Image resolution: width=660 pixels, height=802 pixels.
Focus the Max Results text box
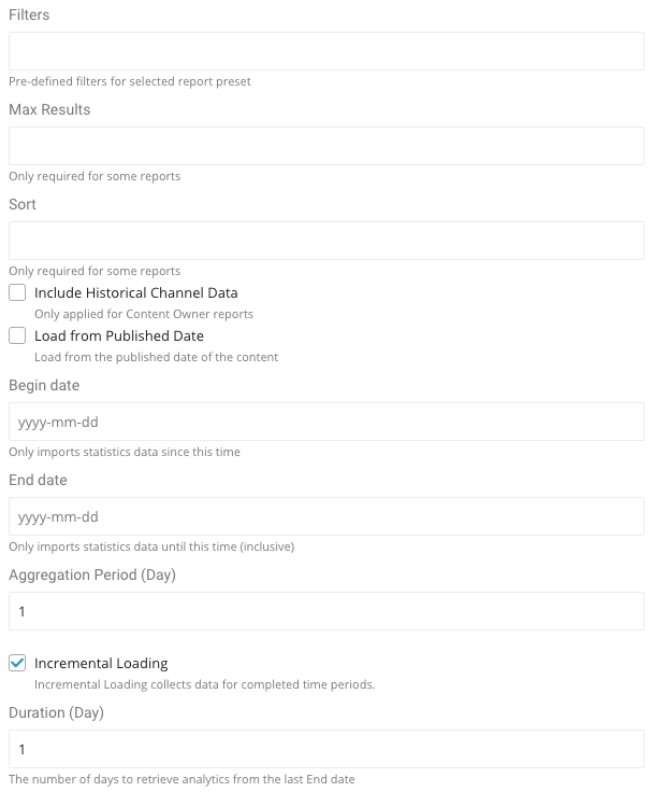(x=326, y=146)
